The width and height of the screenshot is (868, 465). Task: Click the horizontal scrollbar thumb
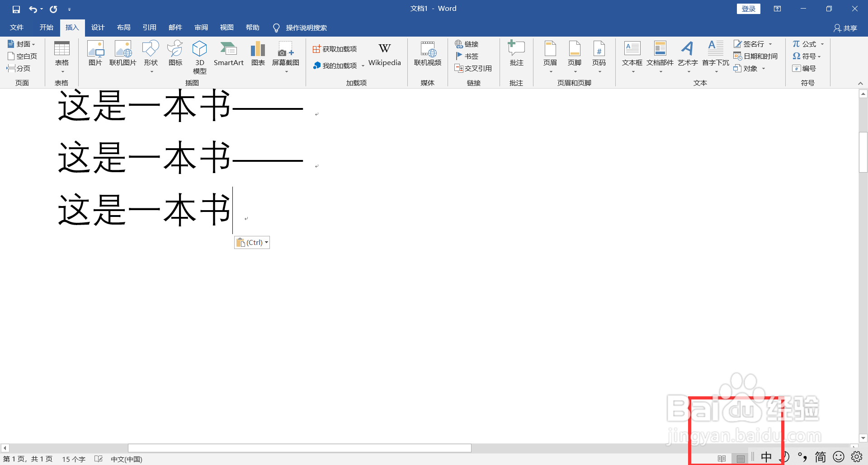(299, 448)
